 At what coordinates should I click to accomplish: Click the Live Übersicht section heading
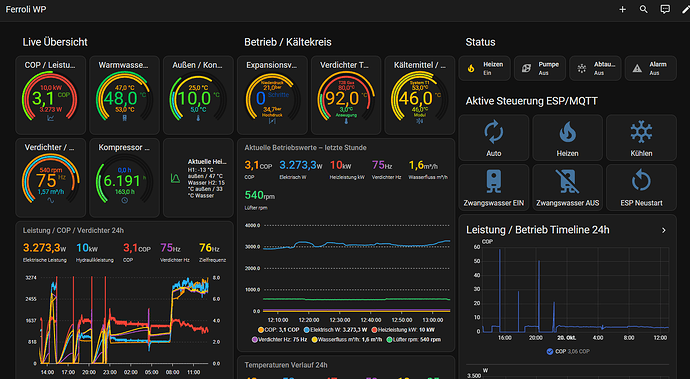(x=55, y=42)
